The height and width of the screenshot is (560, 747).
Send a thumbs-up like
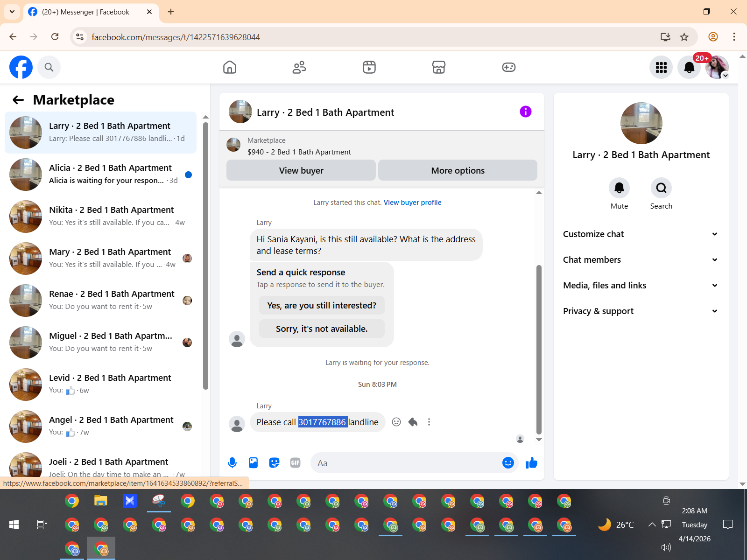pyautogui.click(x=531, y=462)
